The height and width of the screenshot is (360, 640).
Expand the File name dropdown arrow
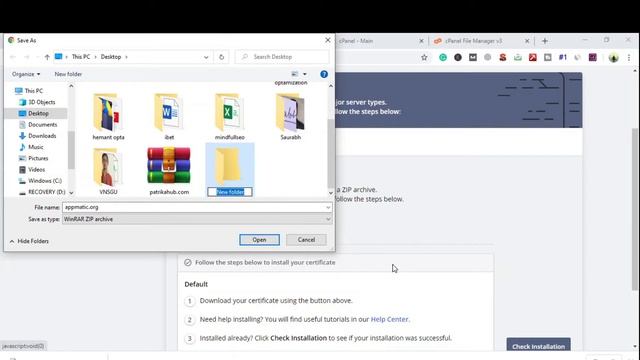(328, 207)
